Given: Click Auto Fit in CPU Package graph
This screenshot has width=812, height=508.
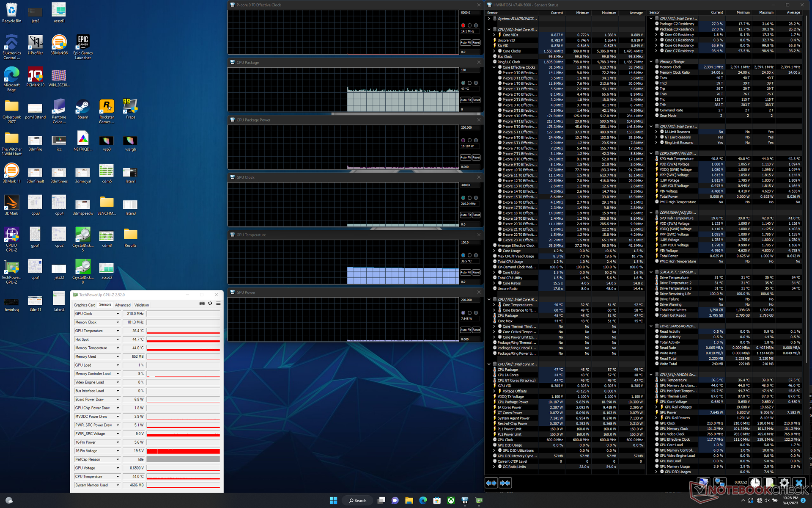Looking at the screenshot, I should 465,100.
